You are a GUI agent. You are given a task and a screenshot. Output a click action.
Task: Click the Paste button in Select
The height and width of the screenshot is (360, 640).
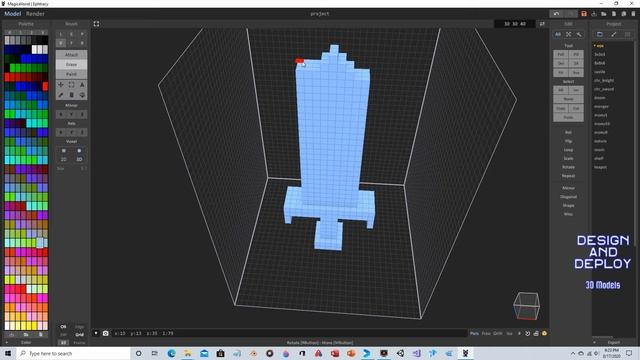coord(569,117)
